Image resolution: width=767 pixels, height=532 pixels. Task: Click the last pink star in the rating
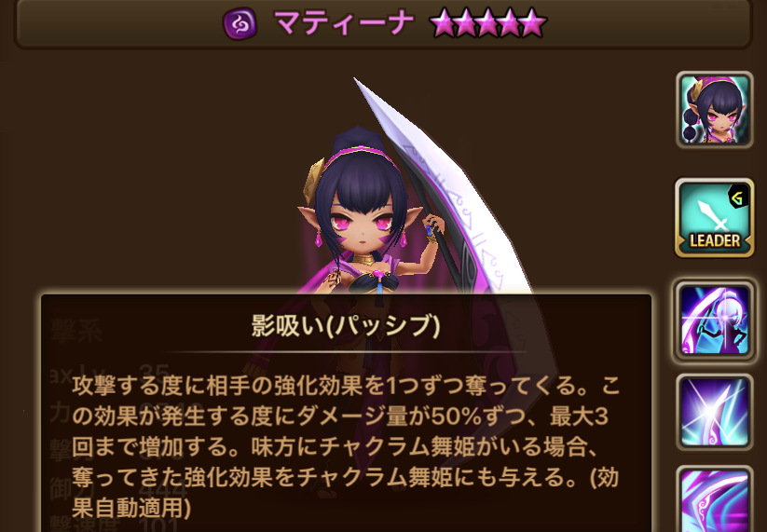point(532,23)
